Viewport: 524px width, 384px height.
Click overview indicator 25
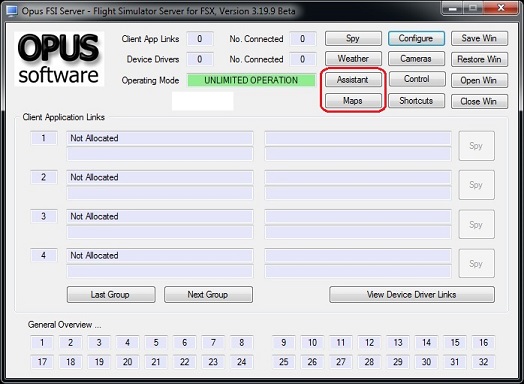point(283,362)
